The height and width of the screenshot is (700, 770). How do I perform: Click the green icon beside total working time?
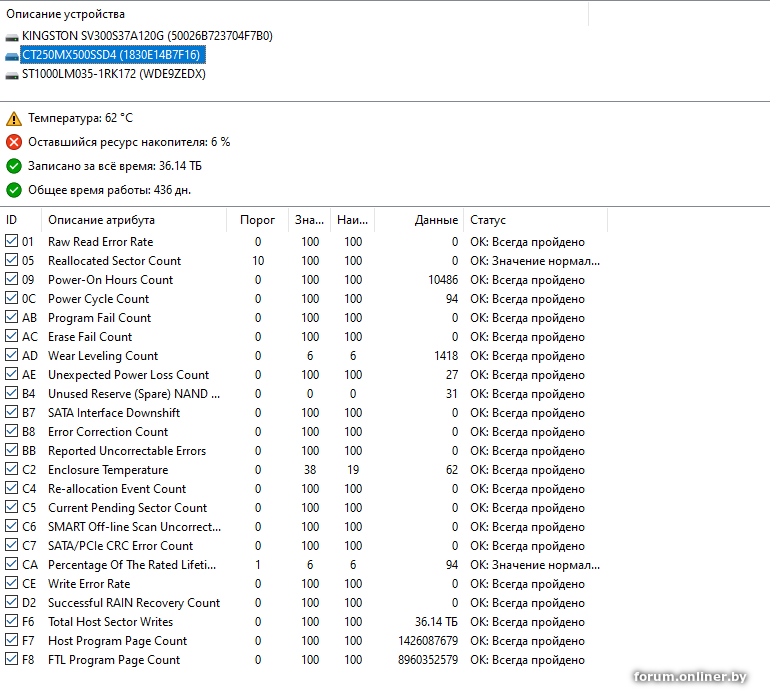pos(13,190)
